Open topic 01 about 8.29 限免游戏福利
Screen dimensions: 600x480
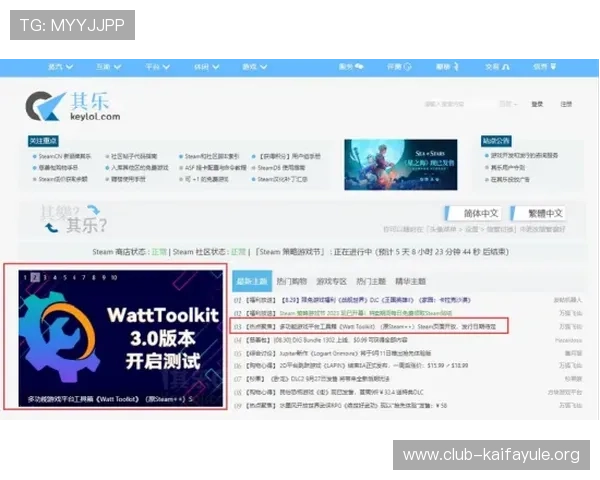[375, 300]
